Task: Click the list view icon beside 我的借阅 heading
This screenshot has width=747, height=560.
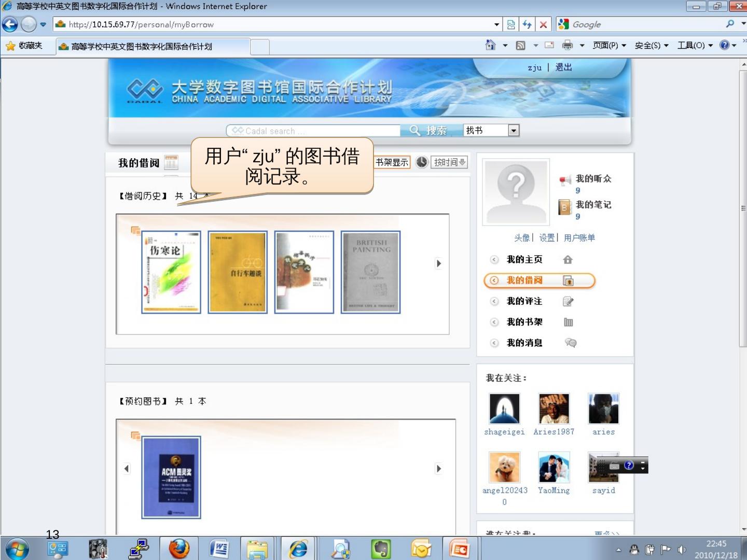Action: 171,163
